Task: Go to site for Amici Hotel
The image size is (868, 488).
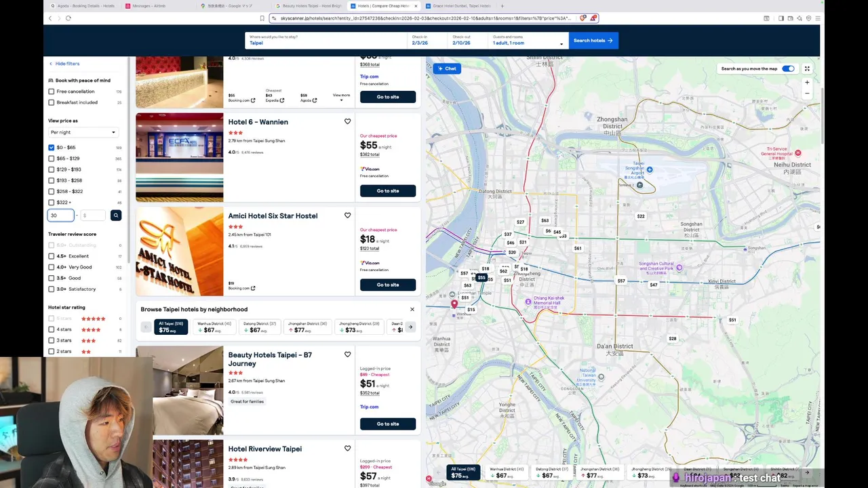Action: tap(388, 285)
